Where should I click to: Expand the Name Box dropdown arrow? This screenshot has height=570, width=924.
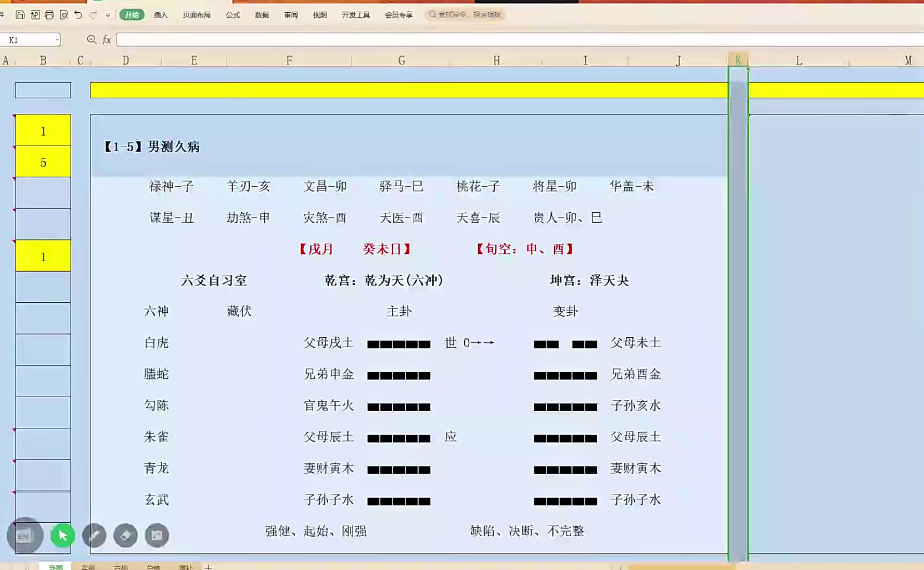(57, 40)
